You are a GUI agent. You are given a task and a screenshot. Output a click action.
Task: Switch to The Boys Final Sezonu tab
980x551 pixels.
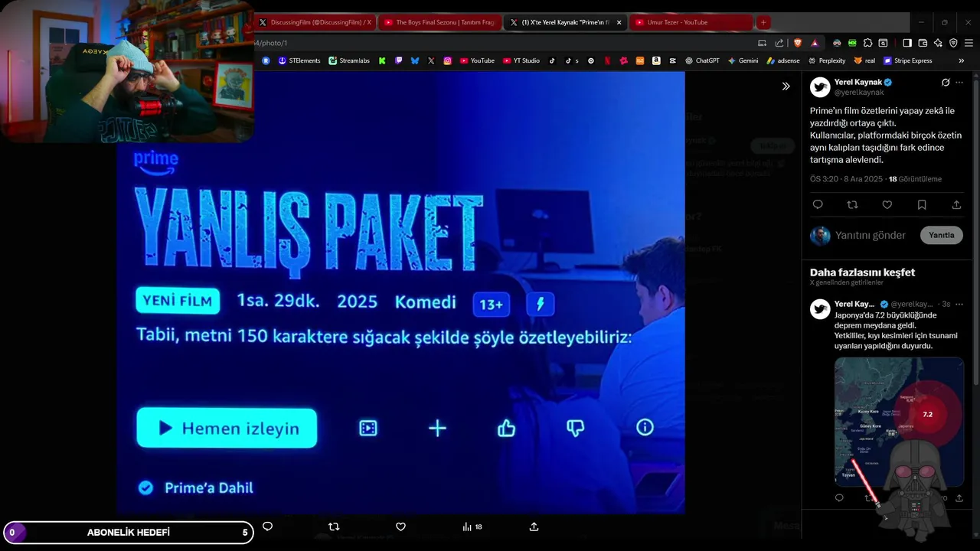[440, 22]
